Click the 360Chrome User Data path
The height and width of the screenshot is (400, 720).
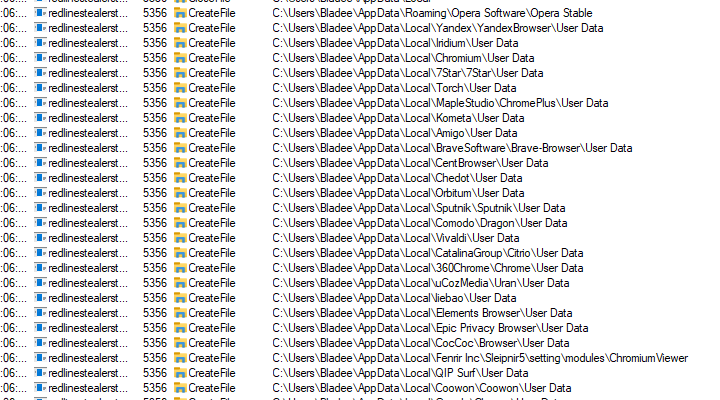coord(428,268)
